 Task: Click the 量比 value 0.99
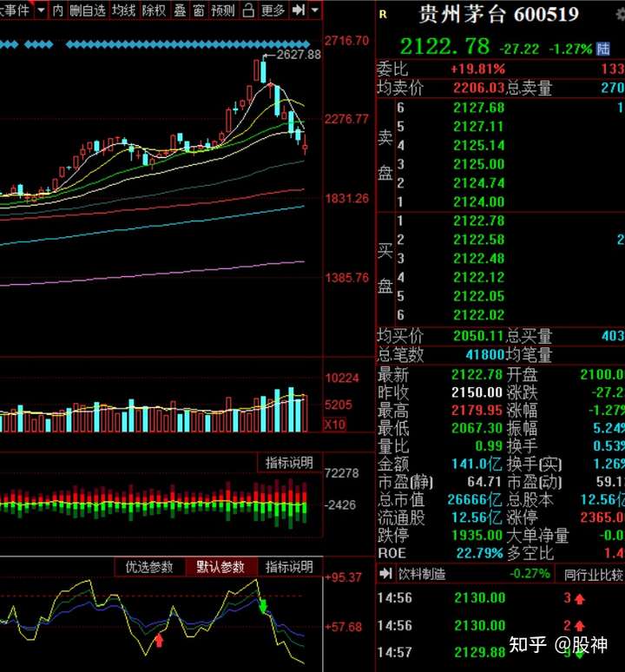(x=489, y=446)
